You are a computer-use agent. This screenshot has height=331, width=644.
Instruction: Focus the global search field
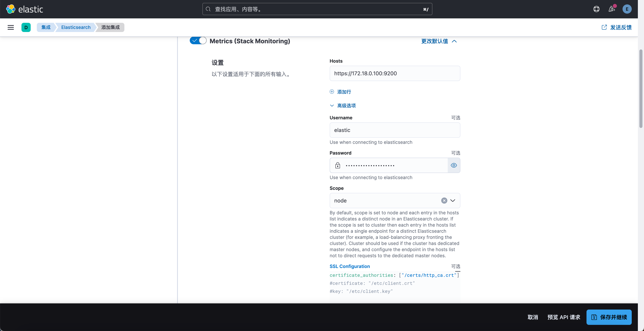click(317, 9)
